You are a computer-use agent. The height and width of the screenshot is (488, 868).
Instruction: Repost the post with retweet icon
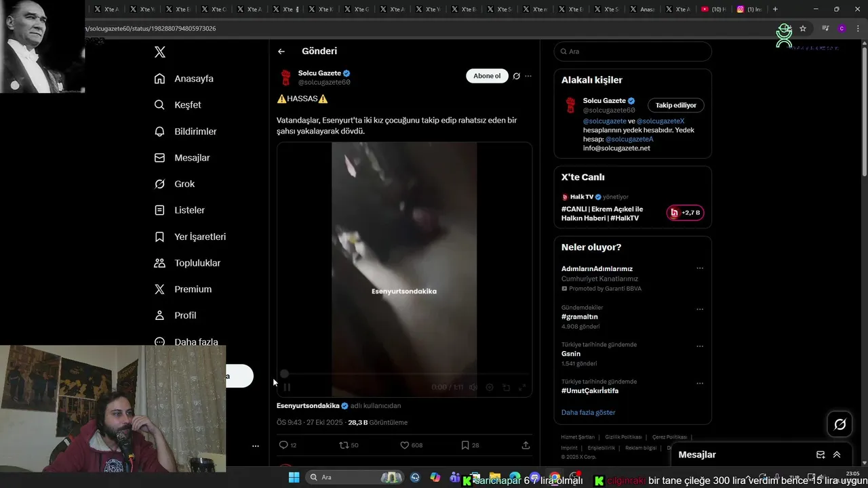[344, 445]
